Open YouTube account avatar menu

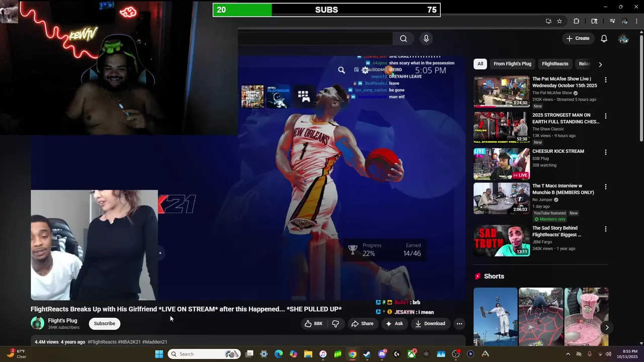623,39
